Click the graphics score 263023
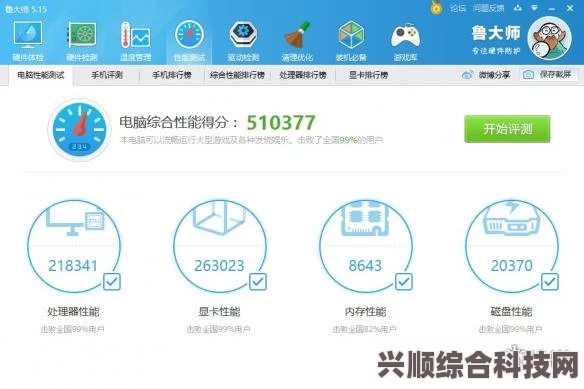Screen dimensions: 584x389 click(219, 266)
